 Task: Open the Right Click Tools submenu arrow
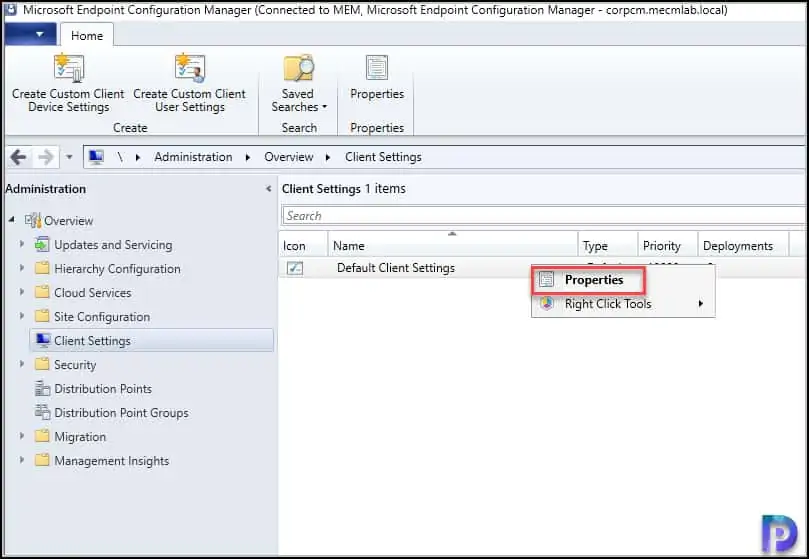701,304
